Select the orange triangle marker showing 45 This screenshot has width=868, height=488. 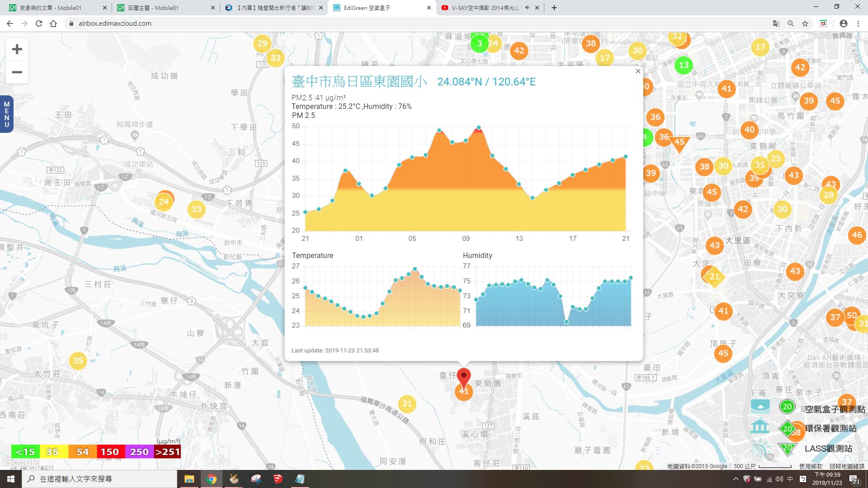(679, 143)
